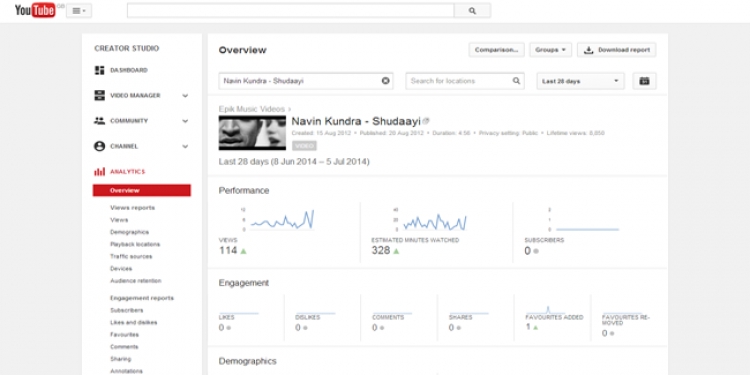Click the locations search magnifier icon

[517, 81]
